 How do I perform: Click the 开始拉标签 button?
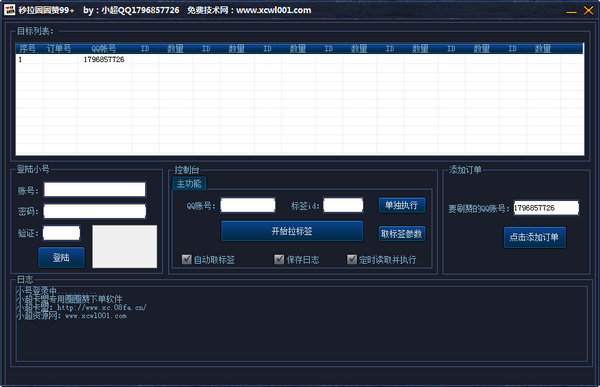tap(292, 231)
